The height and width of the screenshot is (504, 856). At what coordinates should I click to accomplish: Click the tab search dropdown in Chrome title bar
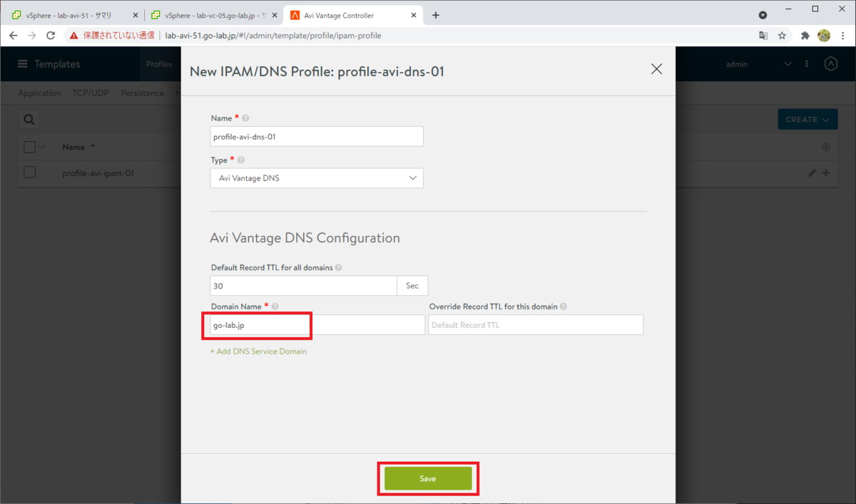tap(763, 14)
